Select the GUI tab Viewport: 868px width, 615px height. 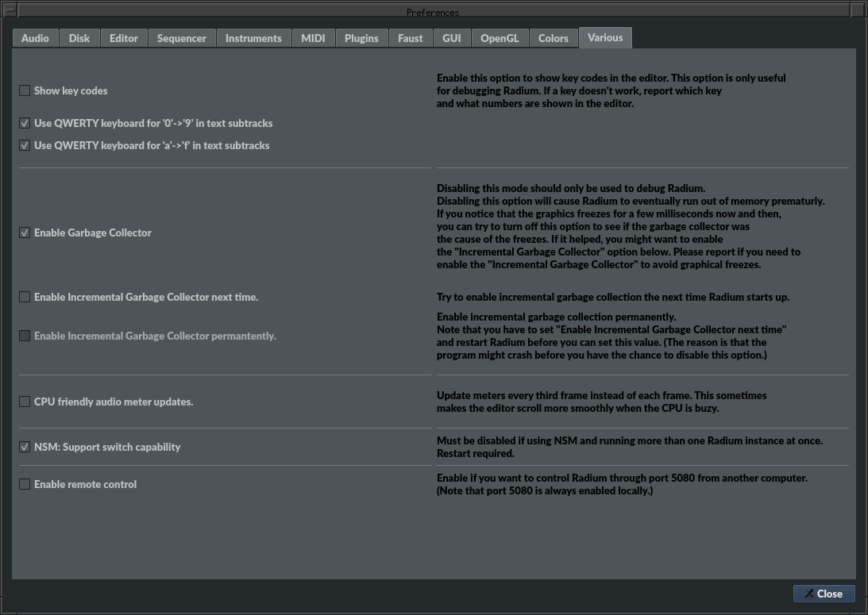click(x=452, y=38)
